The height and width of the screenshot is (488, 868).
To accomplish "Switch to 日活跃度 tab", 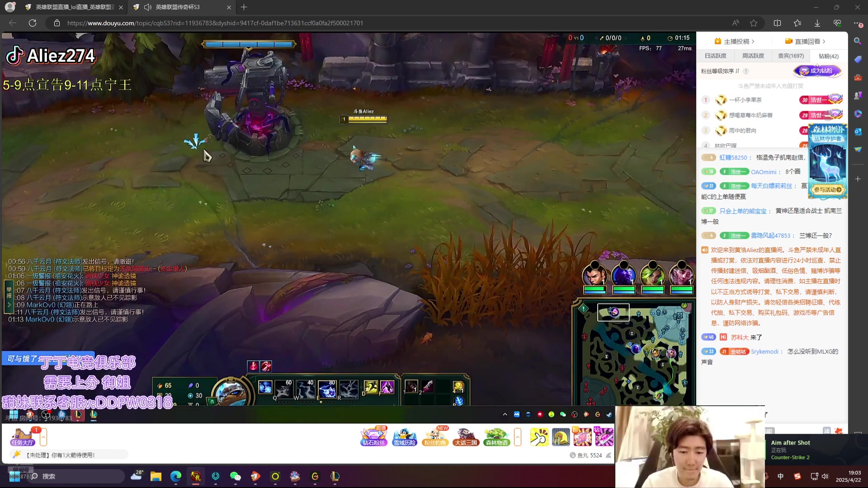I will (x=715, y=56).
